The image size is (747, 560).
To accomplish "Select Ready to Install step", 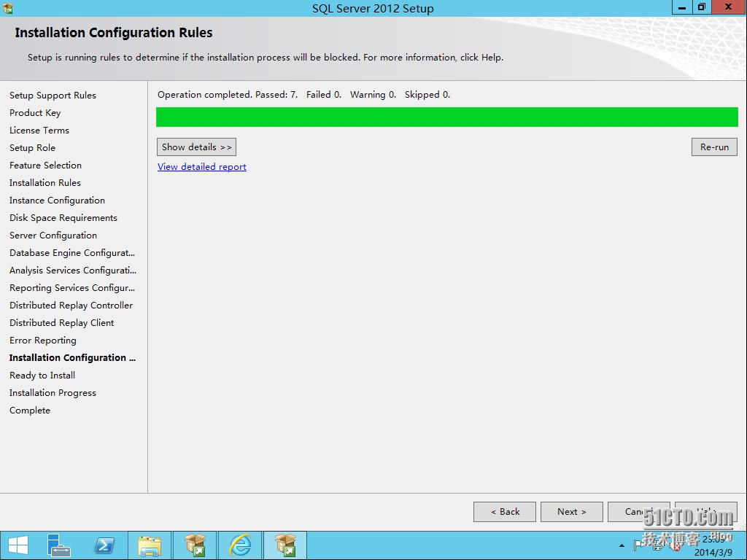I will click(42, 376).
